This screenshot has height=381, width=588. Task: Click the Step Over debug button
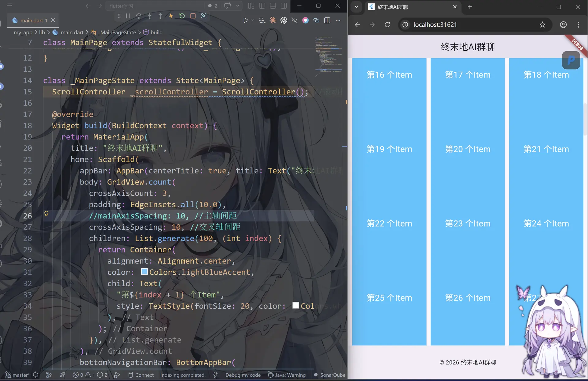(139, 16)
